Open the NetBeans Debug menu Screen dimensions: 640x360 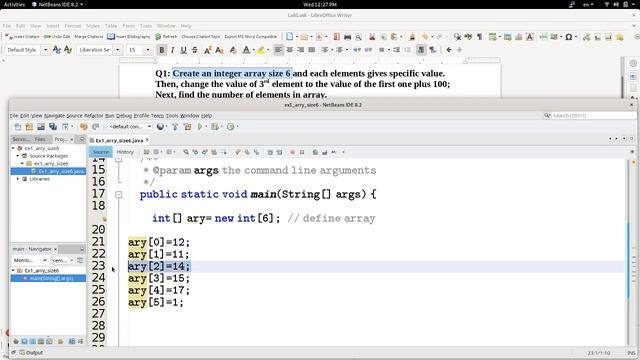tap(124, 116)
